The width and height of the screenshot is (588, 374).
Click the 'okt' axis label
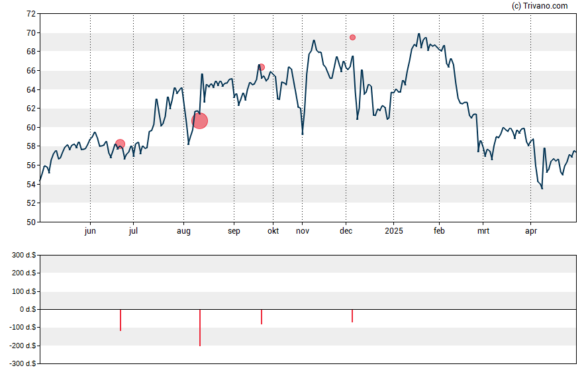[273, 231]
